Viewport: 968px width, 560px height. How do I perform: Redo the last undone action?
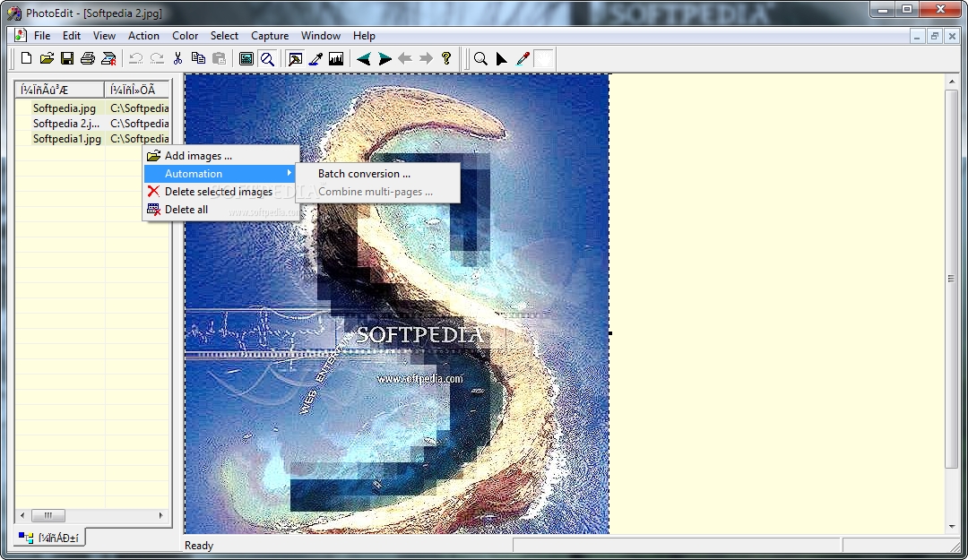[x=157, y=58]
